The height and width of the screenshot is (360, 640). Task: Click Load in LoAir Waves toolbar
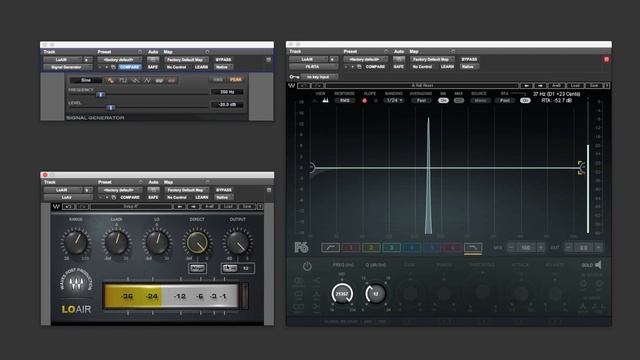coord(228,207)
